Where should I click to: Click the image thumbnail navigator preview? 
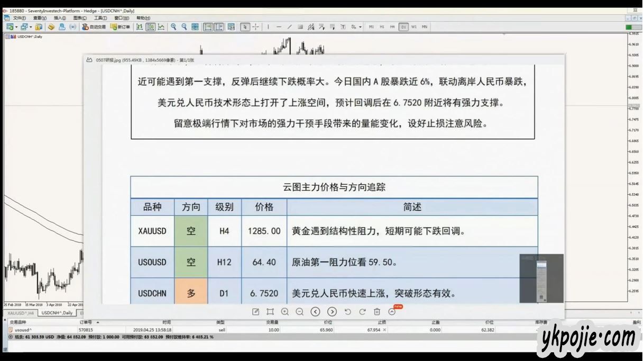click(x=541, y=278)
